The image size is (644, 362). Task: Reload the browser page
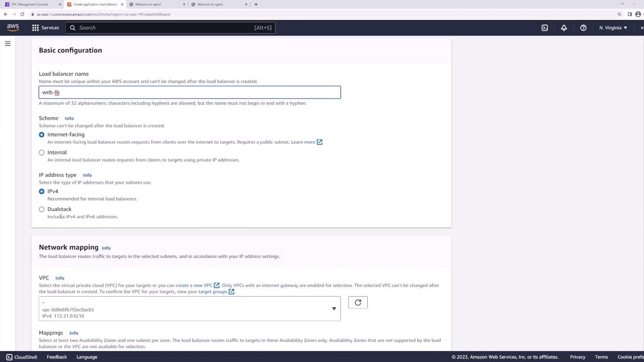pos(22,14)
